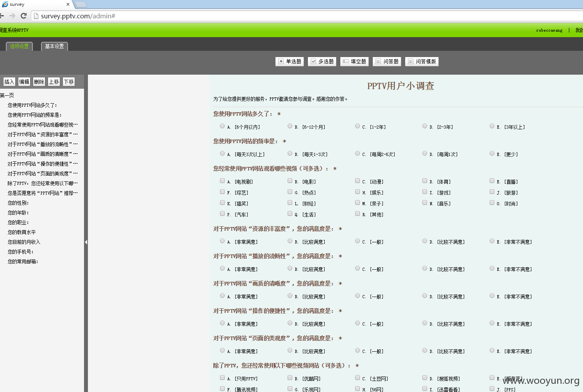Switch to the 选项设置 tab
The width and height of the screenshot is (583, 392).
[x=19, y=46]
